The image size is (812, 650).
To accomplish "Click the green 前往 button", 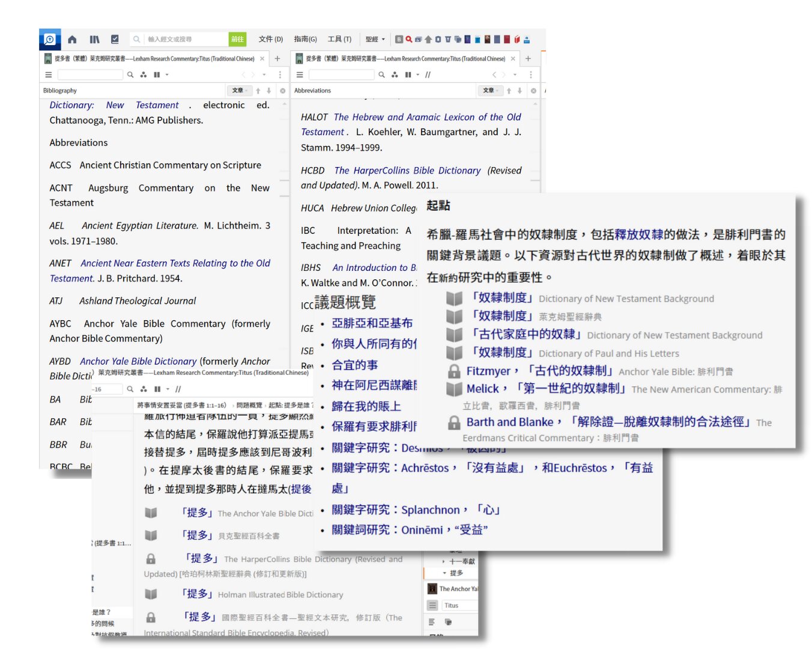I will coord(238,39).
